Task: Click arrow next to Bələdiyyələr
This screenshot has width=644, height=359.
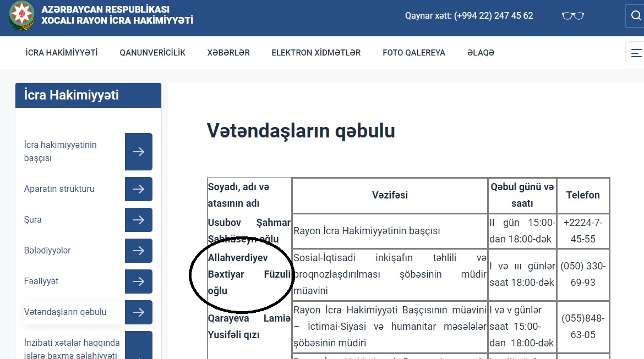Action: point(138,250)
